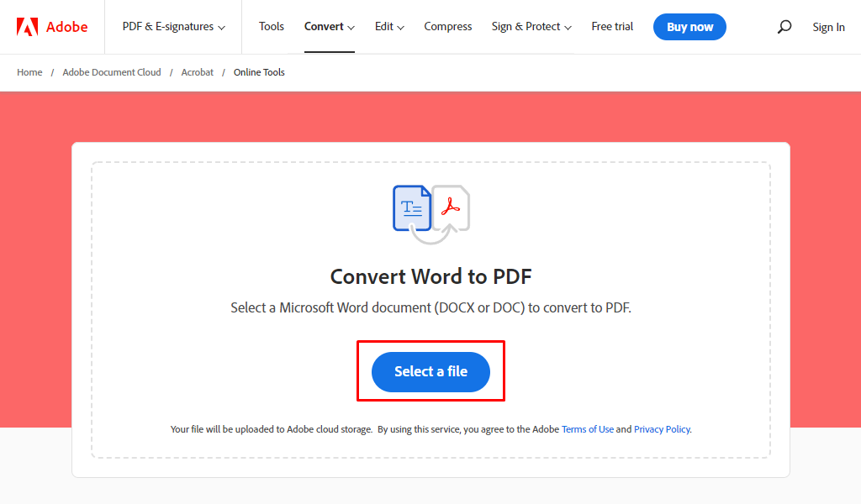Screen dimensions: 861x504
Task: Open the Tools menu item
Action: pyautogui.click(x=272, y=27)
